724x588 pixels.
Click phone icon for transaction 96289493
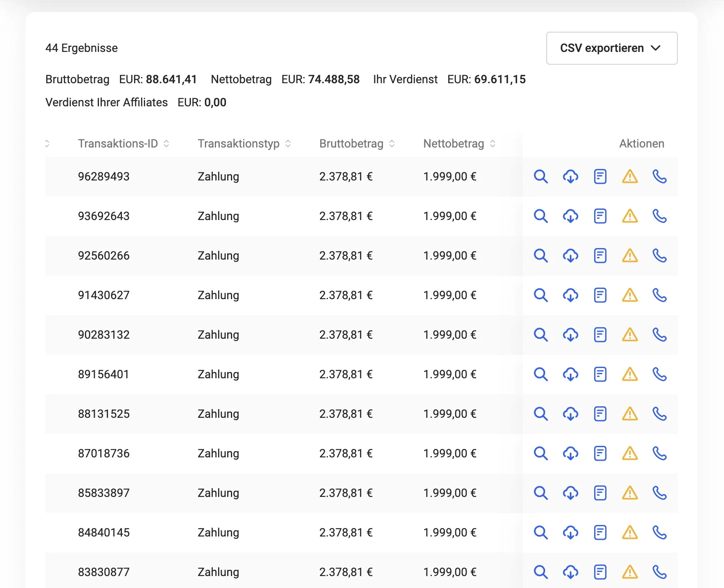(659, 176)
